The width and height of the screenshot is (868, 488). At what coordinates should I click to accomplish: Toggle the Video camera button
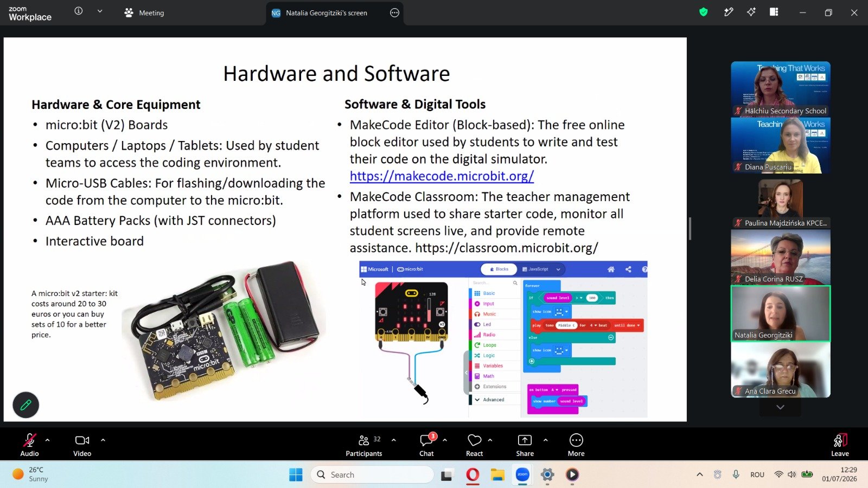[x=82, y=445]
